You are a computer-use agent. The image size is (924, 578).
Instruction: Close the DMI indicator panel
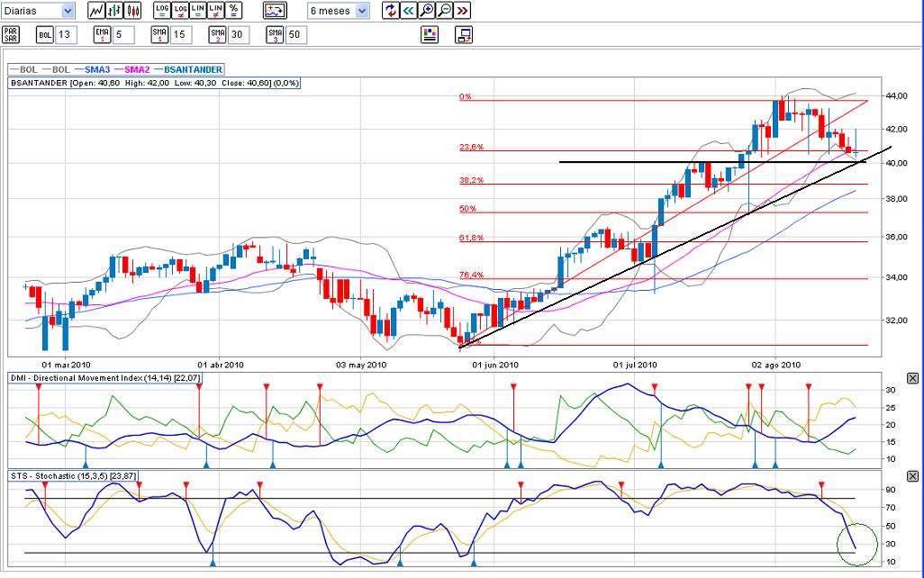point(912,378)
